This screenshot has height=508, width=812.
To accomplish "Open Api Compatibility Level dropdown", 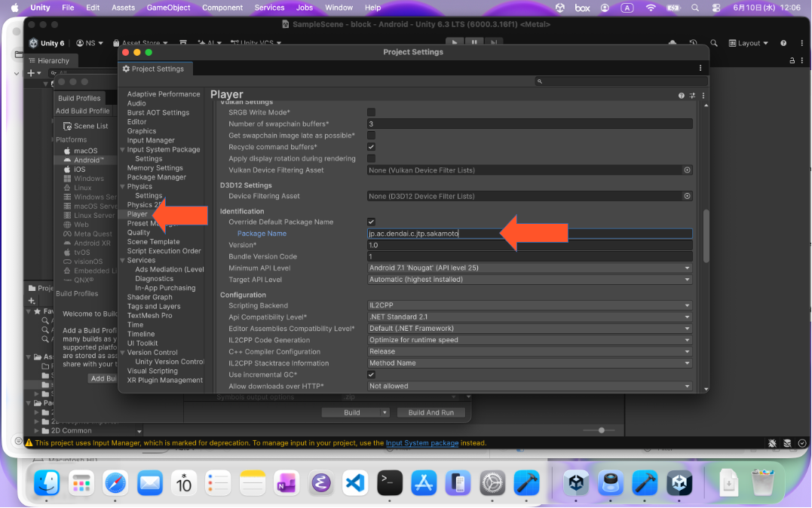I will coord(530,317).
